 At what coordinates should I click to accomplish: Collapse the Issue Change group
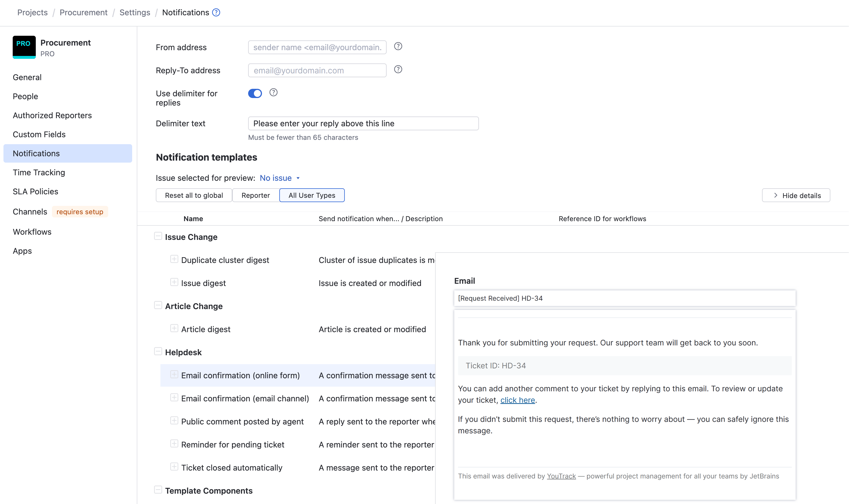(x=158, y=236)
